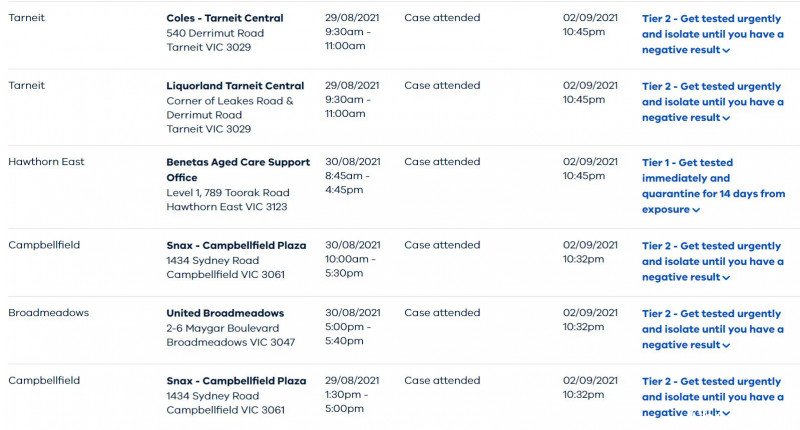Click the 540 Derrimut Road address text

(x=215, y=33)
